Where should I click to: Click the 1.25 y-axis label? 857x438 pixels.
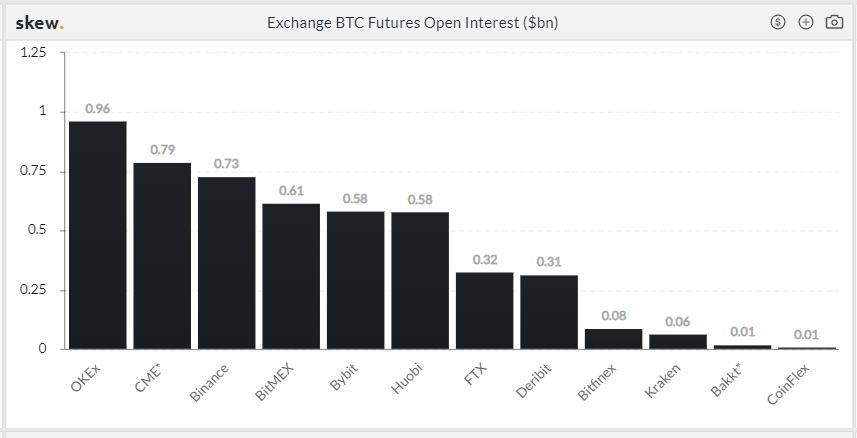pyautogui.click(x=34, y=53)
